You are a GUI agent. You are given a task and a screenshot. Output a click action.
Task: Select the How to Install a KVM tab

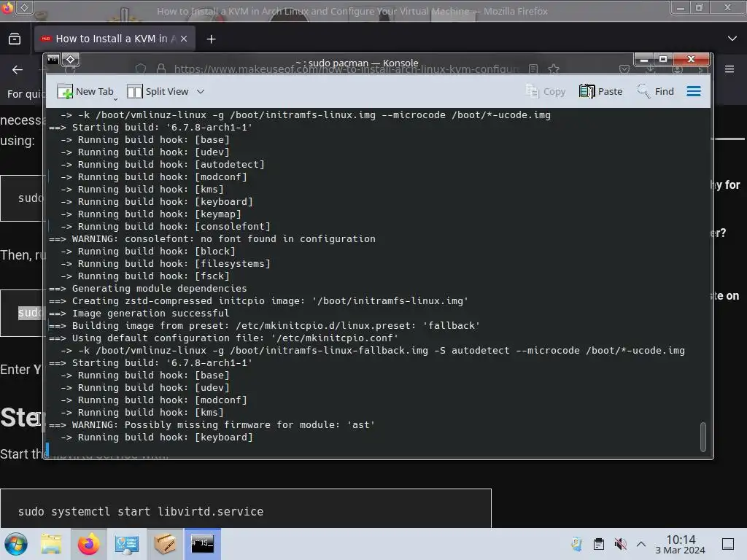(x=115, y=39)
